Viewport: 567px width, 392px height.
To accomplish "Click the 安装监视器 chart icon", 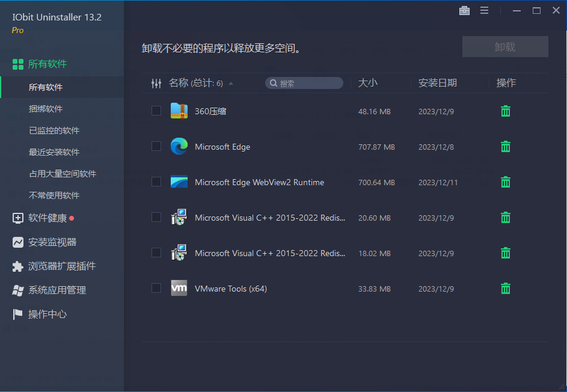I will (x=17, y=242).
